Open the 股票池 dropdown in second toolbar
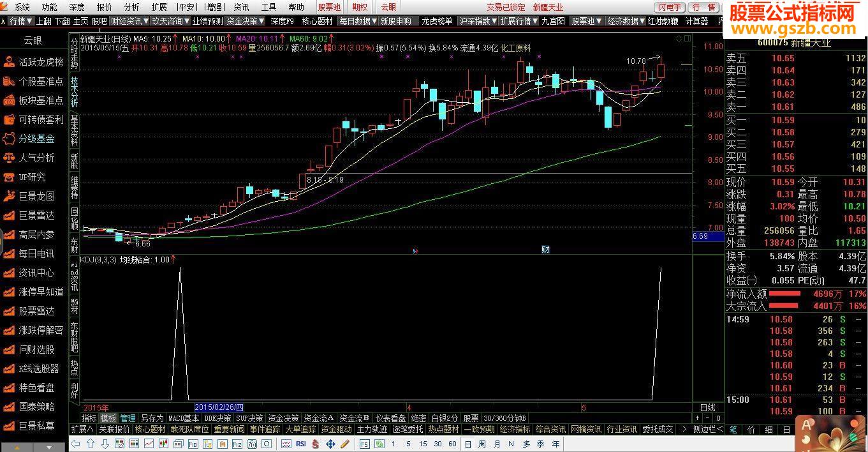Viewport: 868px width, 452px height. [x=586, y=21]
